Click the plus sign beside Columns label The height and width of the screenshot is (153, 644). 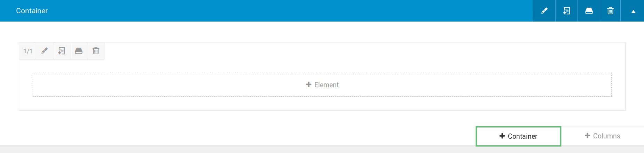point(587,136)
